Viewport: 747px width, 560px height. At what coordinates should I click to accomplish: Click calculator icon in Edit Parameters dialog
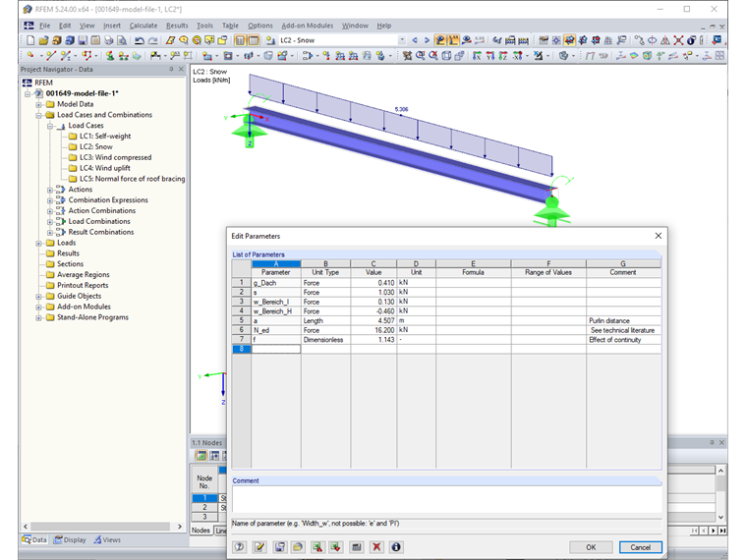click(357, 546)
